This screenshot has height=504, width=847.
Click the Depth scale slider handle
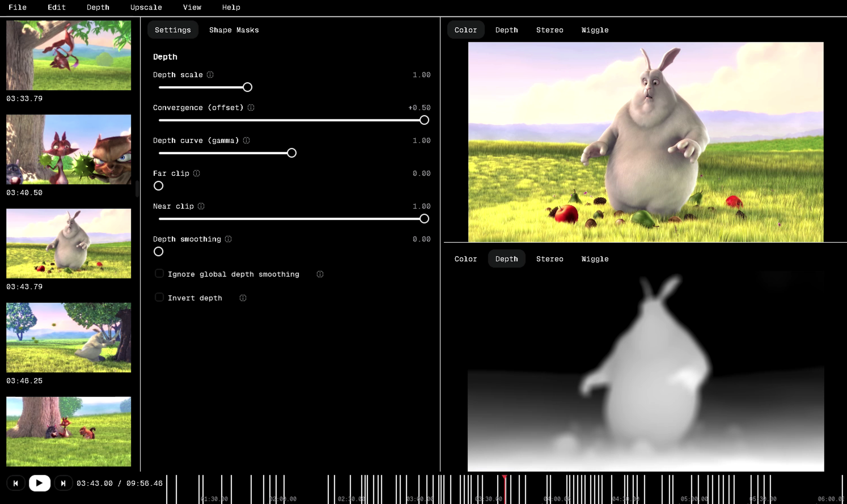(x=248, y=87)
